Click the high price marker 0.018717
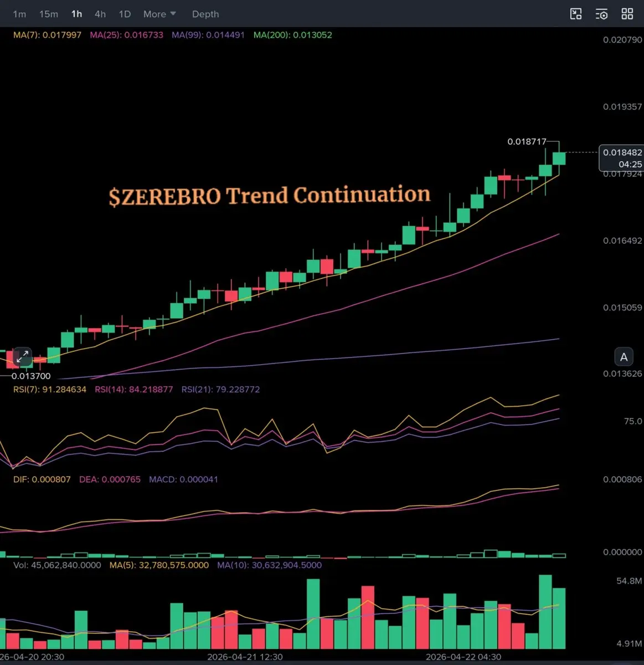This screenshot has height=665, width=644. (x=527, y=142)
